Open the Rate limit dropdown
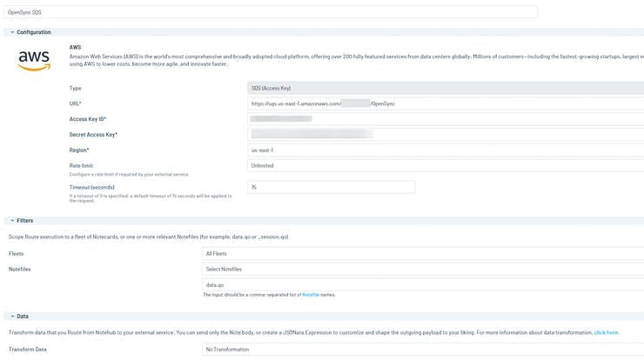644x361 pixels. 446,165
